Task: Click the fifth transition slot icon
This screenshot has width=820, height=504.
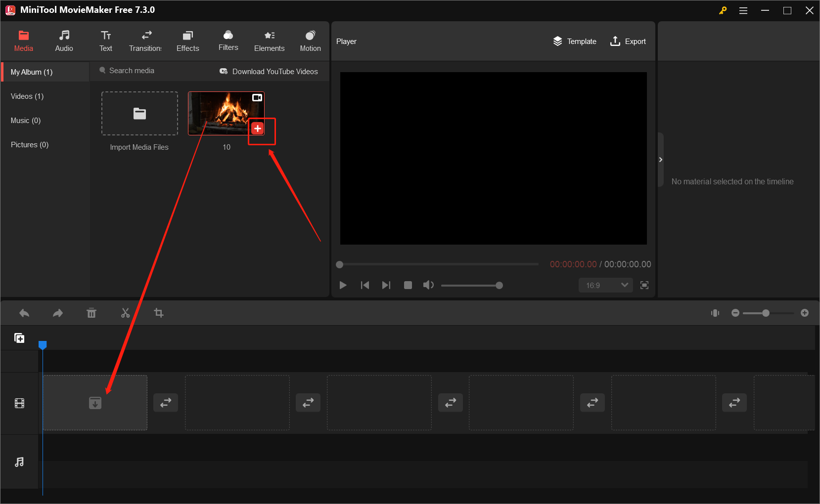Action: click(x=734, y=403)
